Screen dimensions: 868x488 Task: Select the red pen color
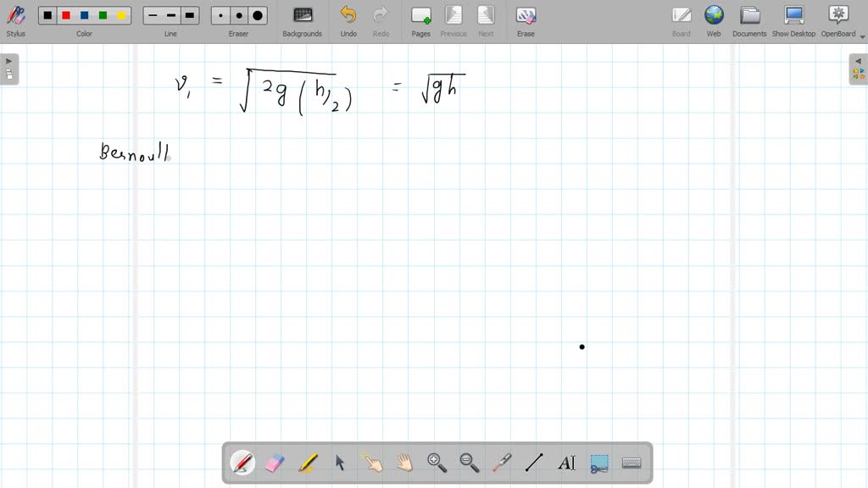tap(66, 15)
